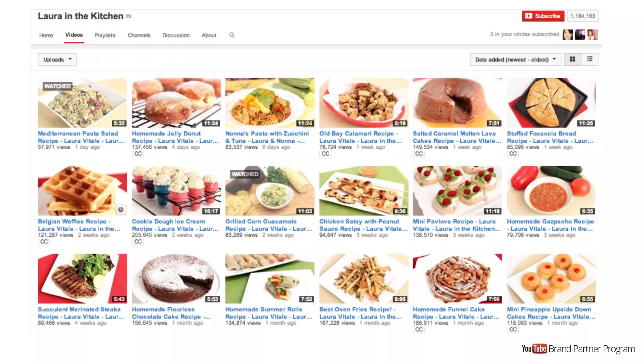Click subscriber count 1,184,163 box
This screenshot has width=644, height=362.
click(x=582, y=16)
